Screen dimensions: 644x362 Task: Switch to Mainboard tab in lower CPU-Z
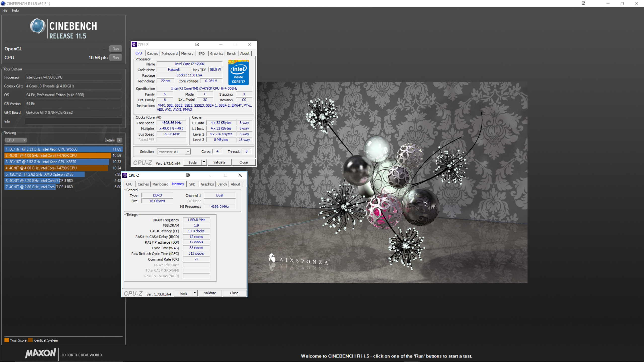[x=160, y=184]
